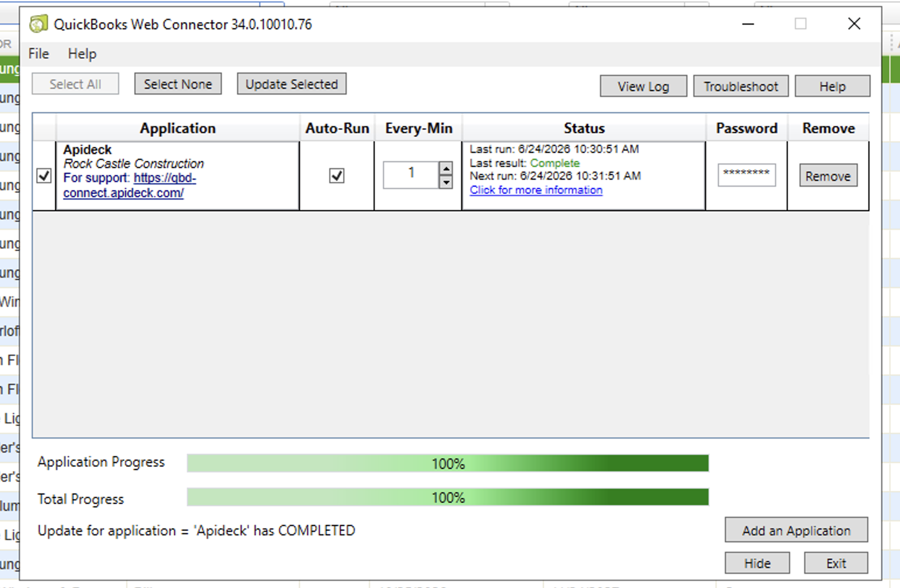Click the Apideck password field
The image size is (900, 588).
pos(746,175)
